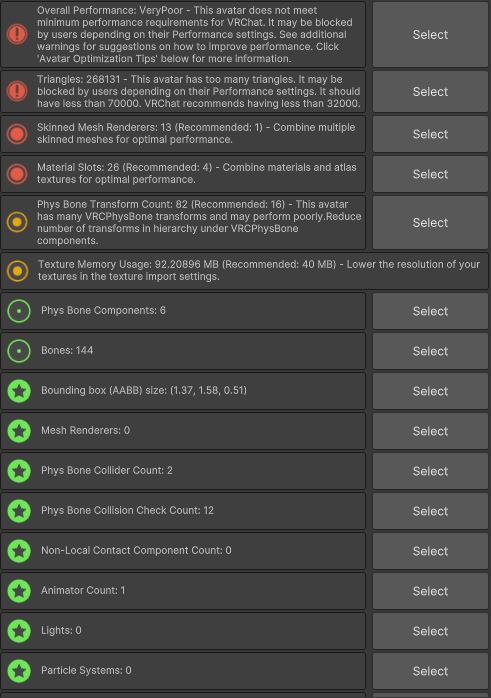Click the red exclamation icon beside Triangles

click(x=17, y=91)
